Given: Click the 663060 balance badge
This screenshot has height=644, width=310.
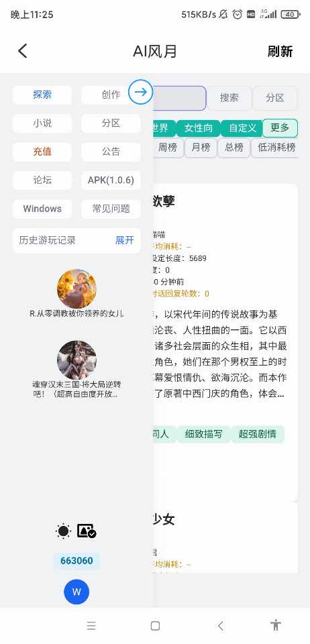Looking at the screenshot, I should pyautogui.click(x=76, y=561).
